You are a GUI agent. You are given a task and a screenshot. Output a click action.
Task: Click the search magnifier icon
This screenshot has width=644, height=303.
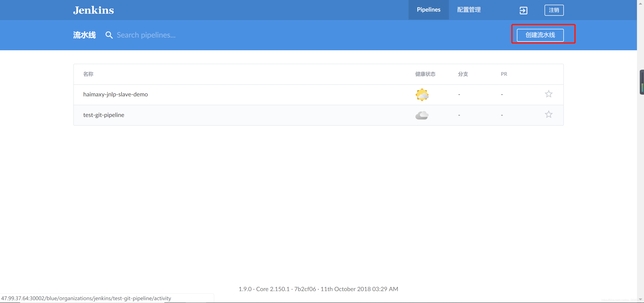coord(109,35)
